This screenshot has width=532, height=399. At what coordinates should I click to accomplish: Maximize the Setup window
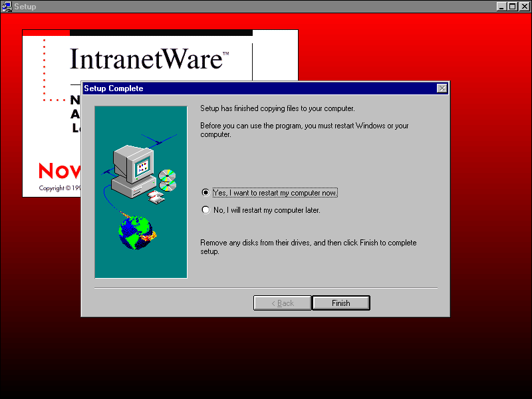click(x=513, y=7)
